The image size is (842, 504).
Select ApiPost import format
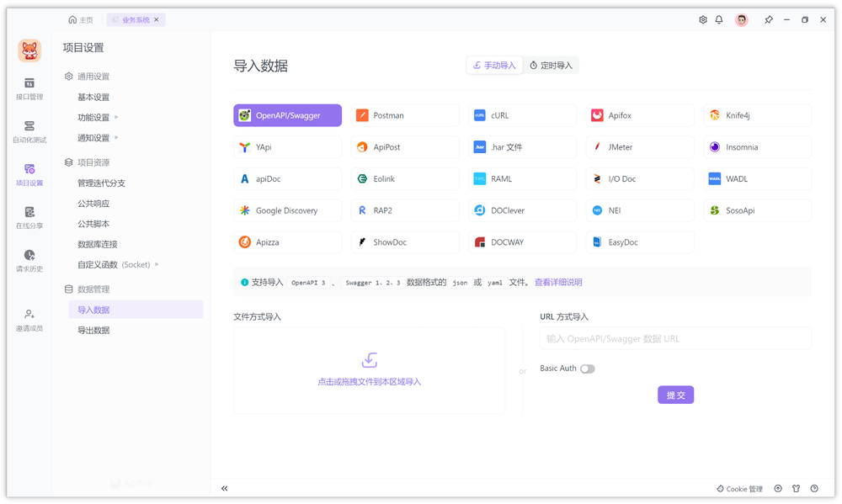405,147
